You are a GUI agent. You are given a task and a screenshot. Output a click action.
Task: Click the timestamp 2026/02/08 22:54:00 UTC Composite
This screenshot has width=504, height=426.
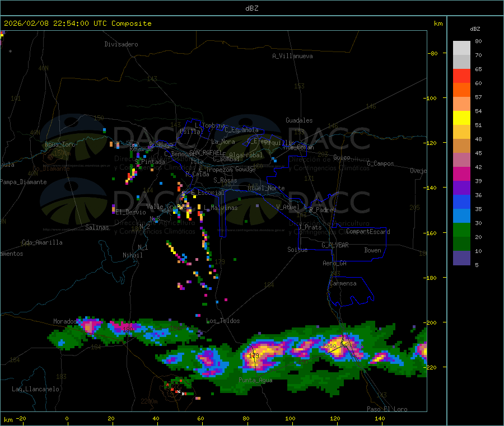click(x=77, y=24)
